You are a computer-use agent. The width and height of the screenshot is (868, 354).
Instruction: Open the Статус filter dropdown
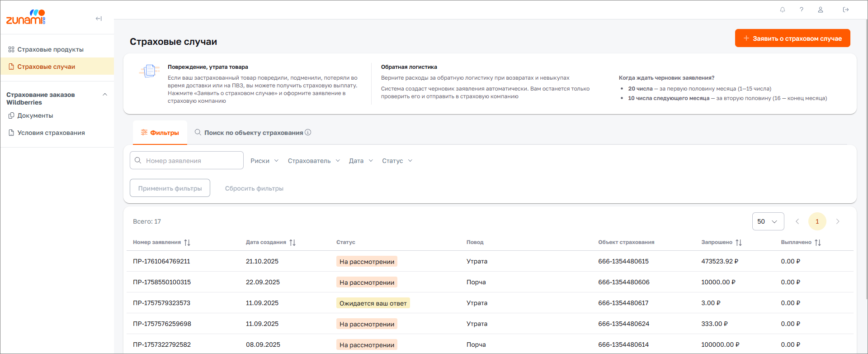tap(397, 161)
